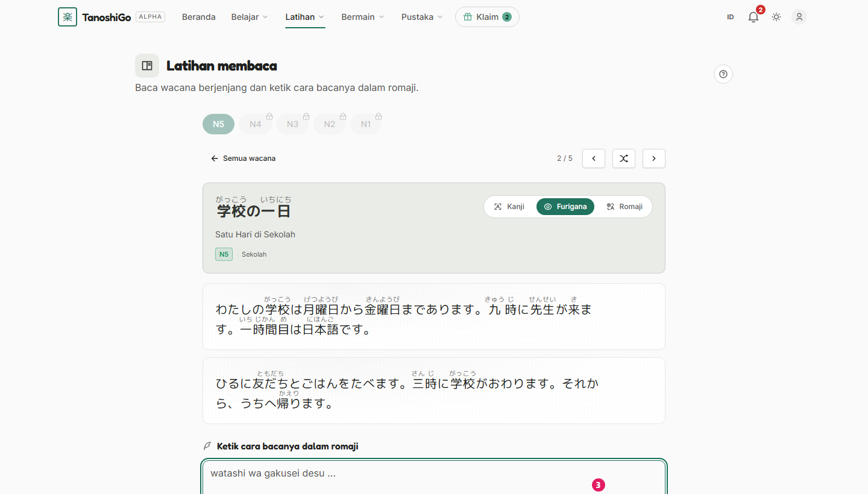Select Kanji display mode
This screenshot has height=494, width=868.
point(509,207)
